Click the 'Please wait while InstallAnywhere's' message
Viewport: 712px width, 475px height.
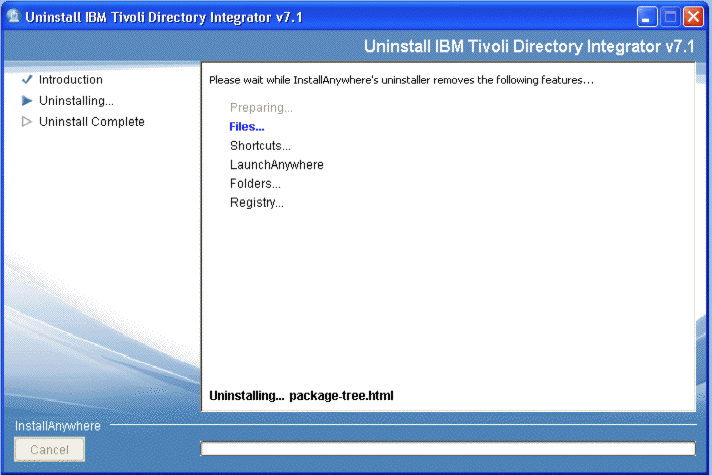(x=401, y=80)
